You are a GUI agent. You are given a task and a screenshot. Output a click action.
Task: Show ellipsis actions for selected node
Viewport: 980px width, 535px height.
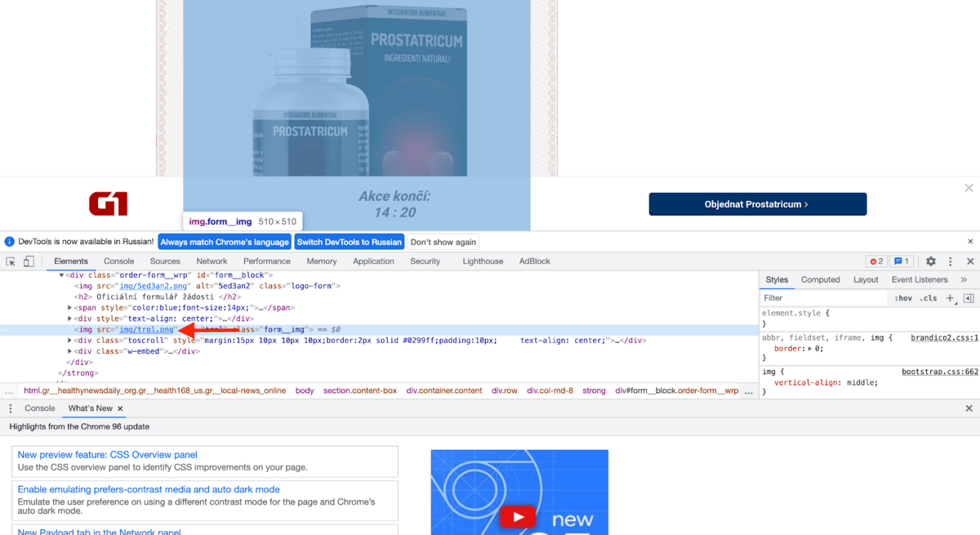tap(5, 330)
